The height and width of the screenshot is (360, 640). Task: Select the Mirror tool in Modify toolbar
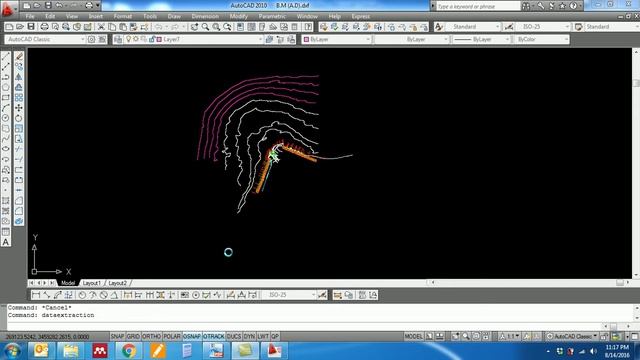click(19, 77)
